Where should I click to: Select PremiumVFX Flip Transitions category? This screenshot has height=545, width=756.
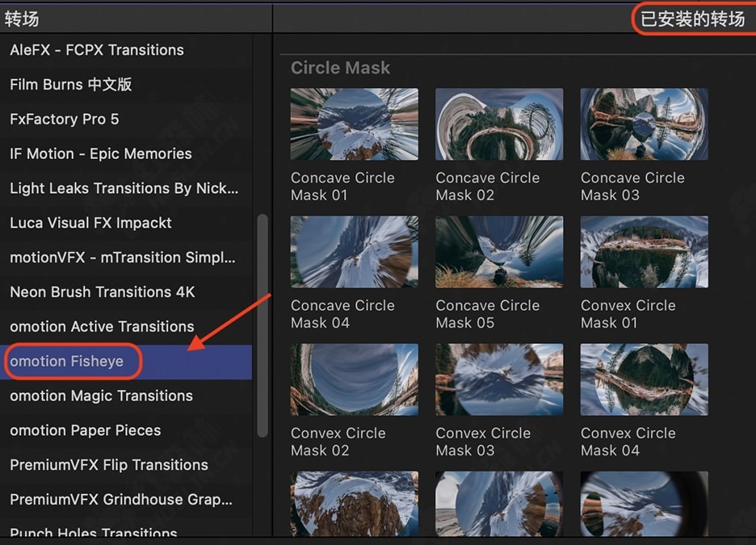pos(109,465)
